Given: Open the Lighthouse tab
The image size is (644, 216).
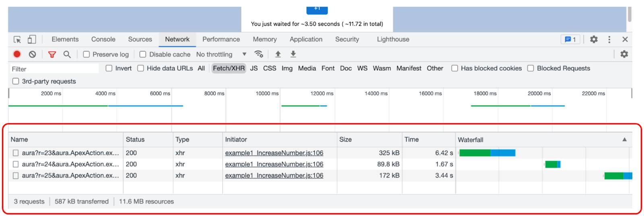Looking at the screenshot, I should [393, 39].
